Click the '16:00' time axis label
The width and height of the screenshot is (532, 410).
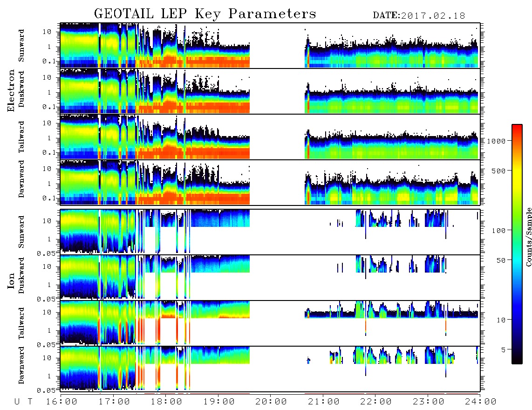[62, 402]
